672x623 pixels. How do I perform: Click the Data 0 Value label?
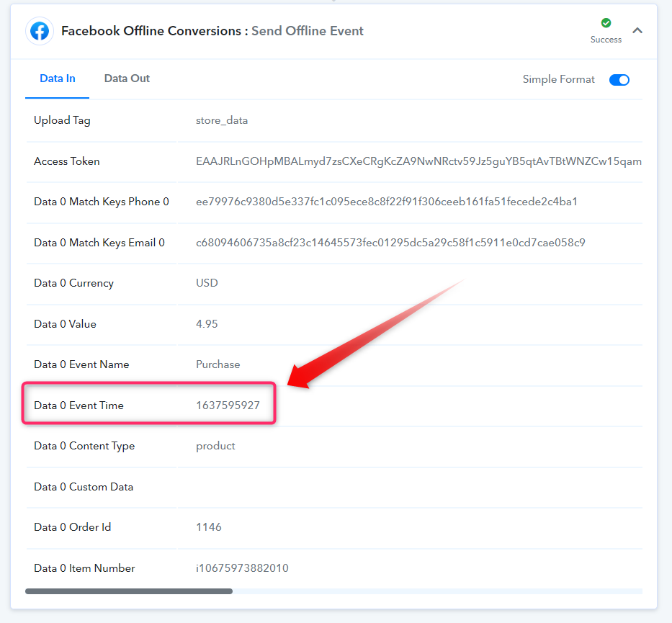65,324
